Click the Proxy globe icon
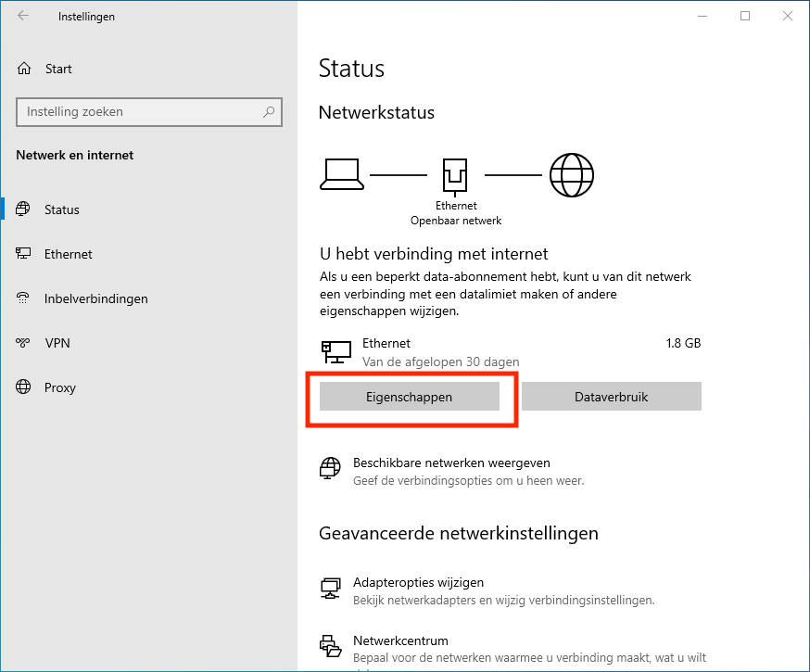The image size is (810, 672). pos(24,387)
